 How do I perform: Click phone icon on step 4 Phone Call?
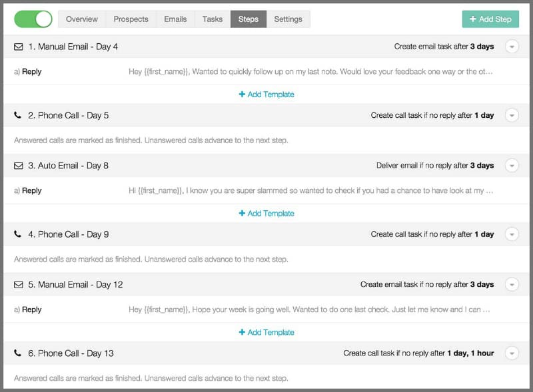(18, 234)
